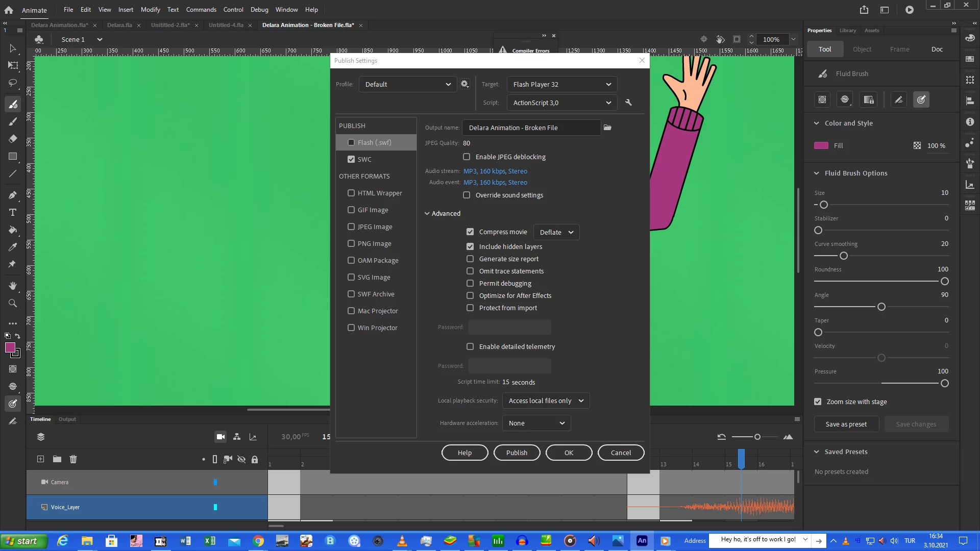Click the output name browse folder icon
Screen dimensions: 980x551
(x=607, y=128)
